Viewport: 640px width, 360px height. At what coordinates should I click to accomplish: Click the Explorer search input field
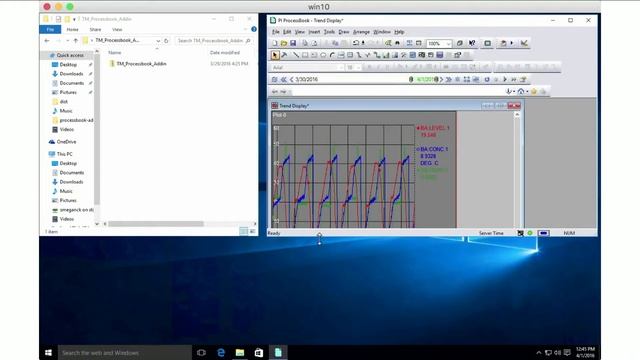tap(214, 41)
